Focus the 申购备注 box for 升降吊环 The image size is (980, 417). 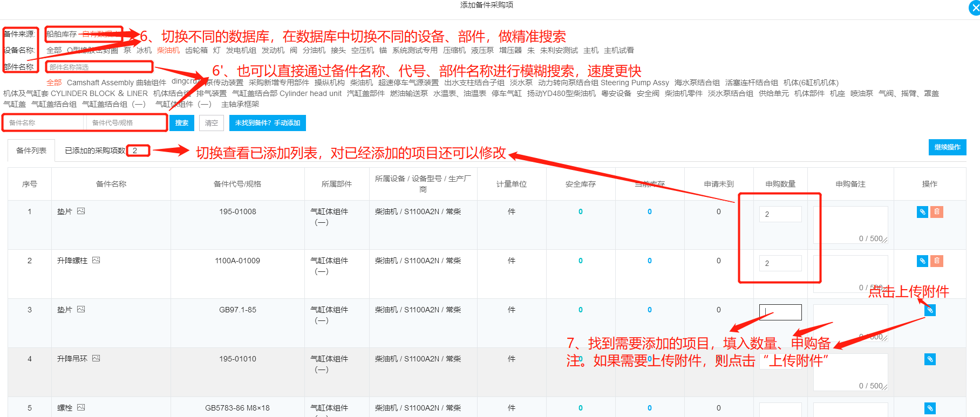pos(850,372)
